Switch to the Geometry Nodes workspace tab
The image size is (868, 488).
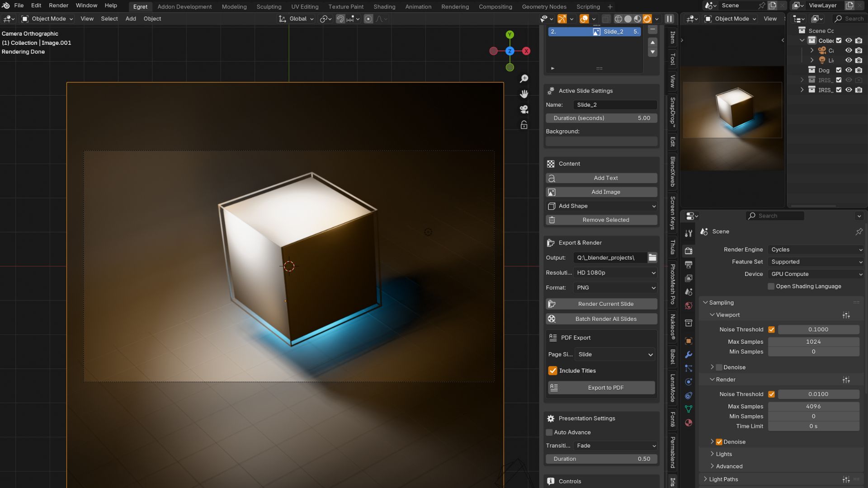click(x=544, y=7)
